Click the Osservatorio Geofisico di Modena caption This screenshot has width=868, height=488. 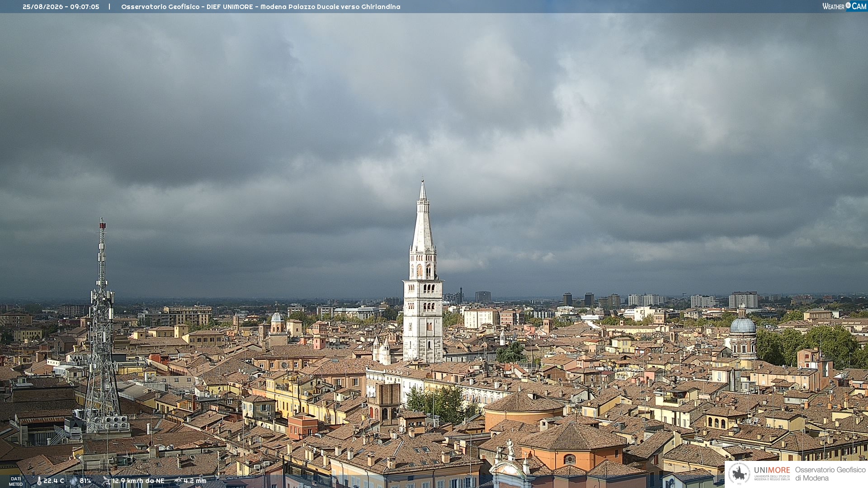(x=830, y=474)
